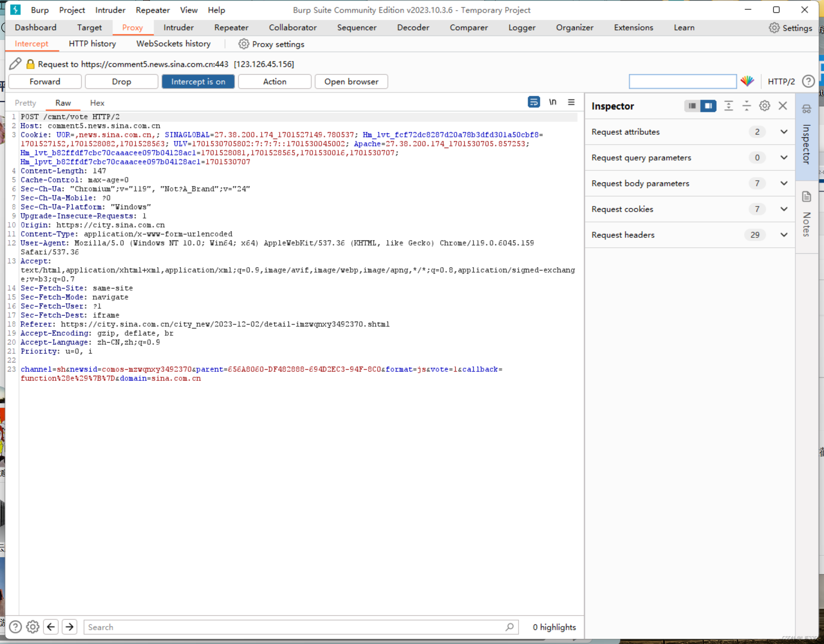Image resolution: width=824 pixels, height=644 pixels.
Task: Switch to the Pretty view tab
Action: click(25, 103)
